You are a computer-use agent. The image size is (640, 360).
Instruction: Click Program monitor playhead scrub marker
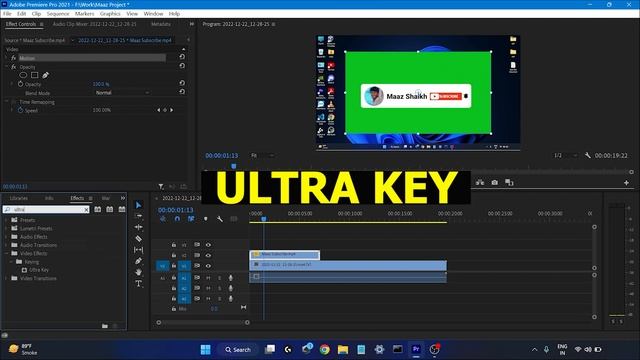(233, 166)
